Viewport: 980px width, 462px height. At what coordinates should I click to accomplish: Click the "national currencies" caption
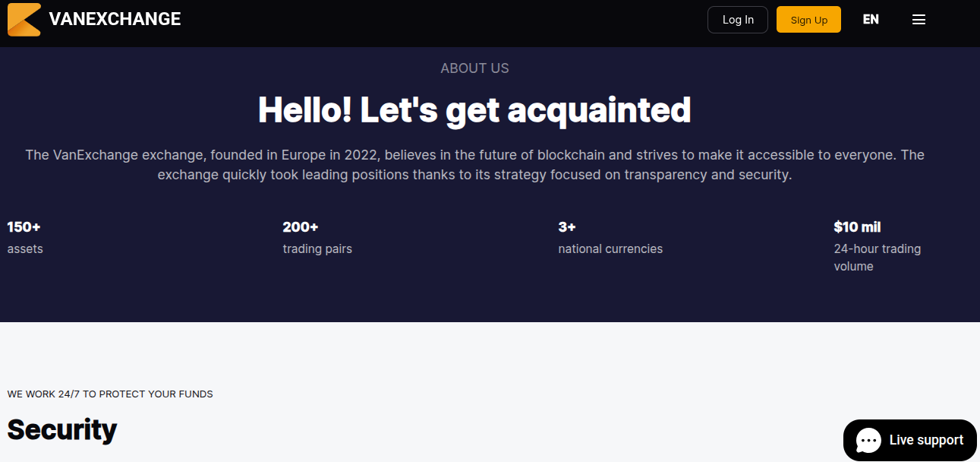pyautogui.click(x=610, y=248)
